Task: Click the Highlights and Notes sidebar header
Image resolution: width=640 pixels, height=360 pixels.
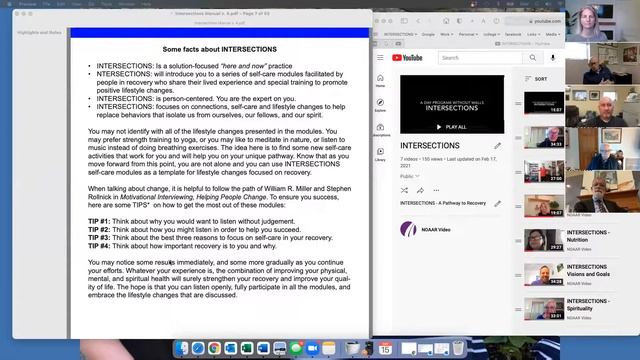Action: (x=40, y=32)
